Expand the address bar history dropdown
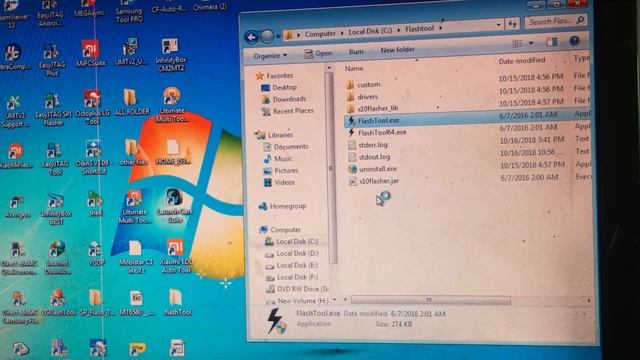Screen dimensions: 640x360 [x=498, y=25]
